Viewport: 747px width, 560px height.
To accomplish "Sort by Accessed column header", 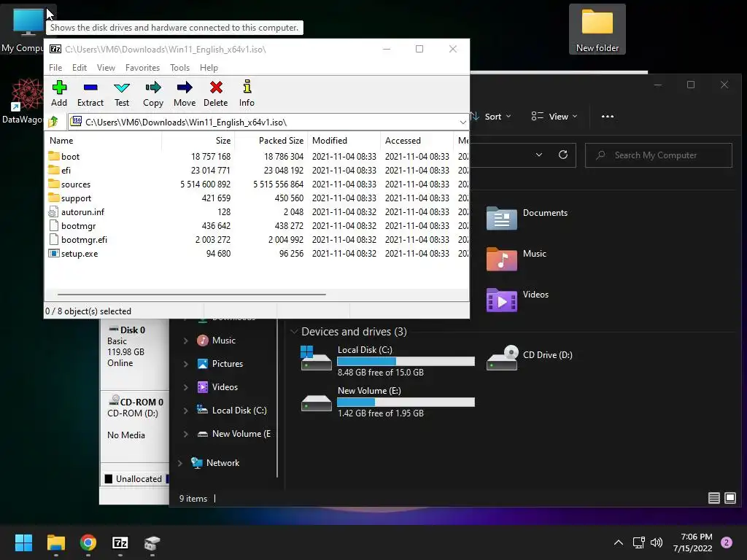I will click(417, 141).
